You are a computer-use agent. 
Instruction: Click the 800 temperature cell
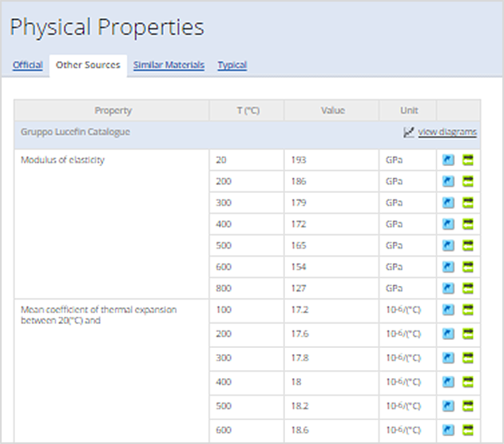point(247,288)
